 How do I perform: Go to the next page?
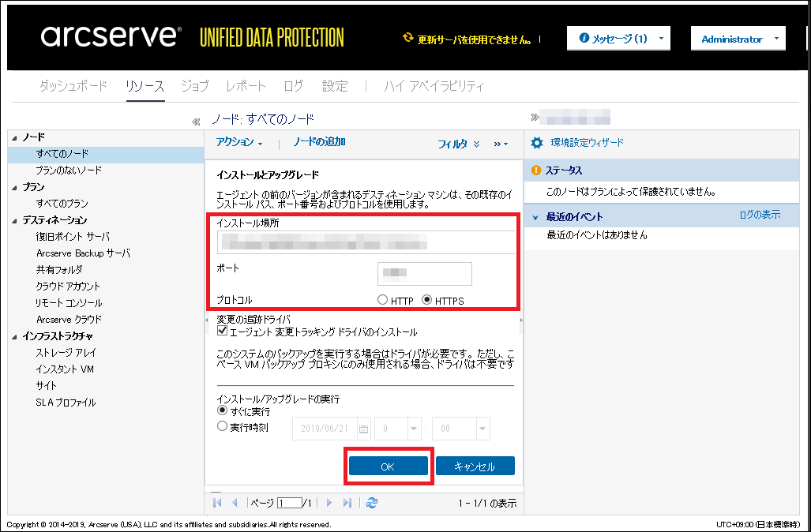click(x=329, y=503)
